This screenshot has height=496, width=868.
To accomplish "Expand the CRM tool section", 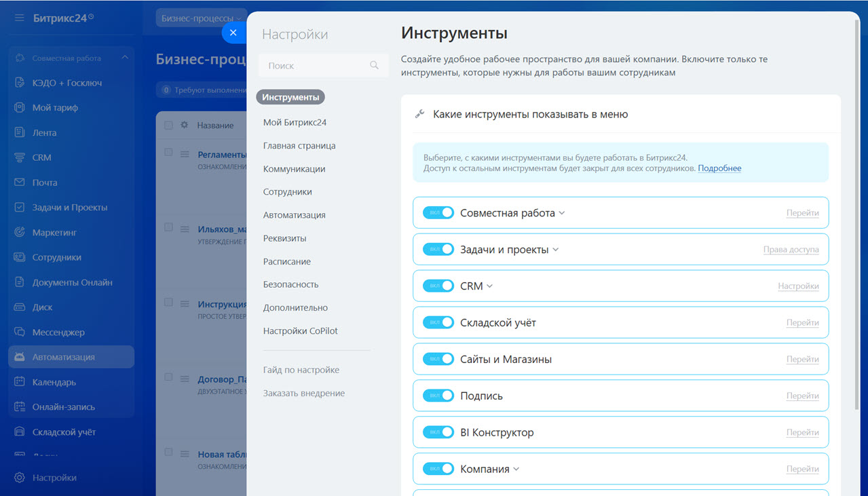I will (490, 286).
